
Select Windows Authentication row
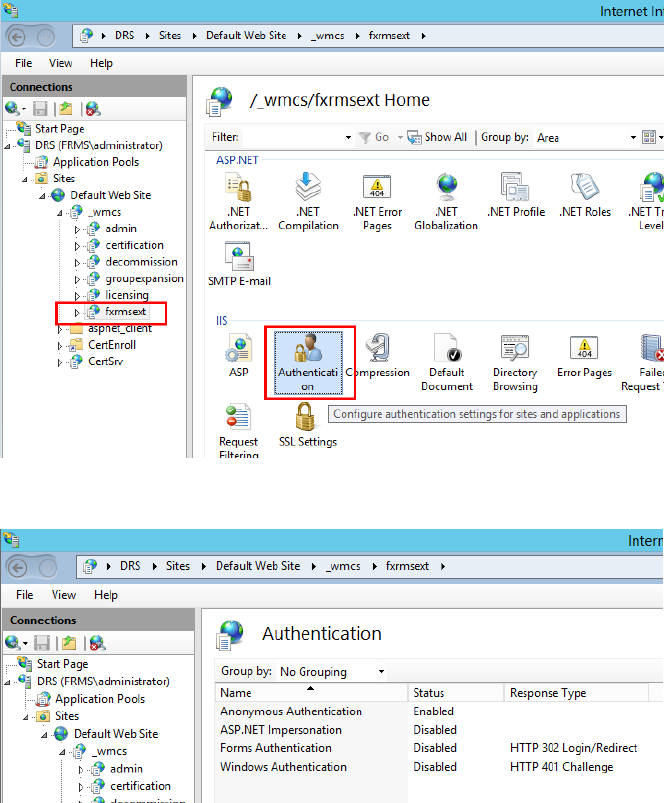pyautogui.click(x=439, y=767)
